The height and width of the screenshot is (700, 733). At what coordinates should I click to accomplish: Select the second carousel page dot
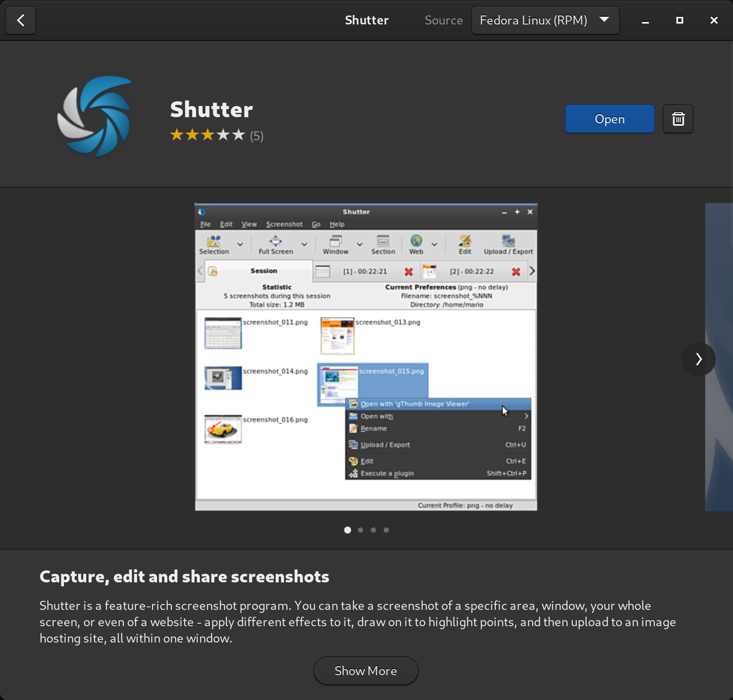(x=360, y=530)
